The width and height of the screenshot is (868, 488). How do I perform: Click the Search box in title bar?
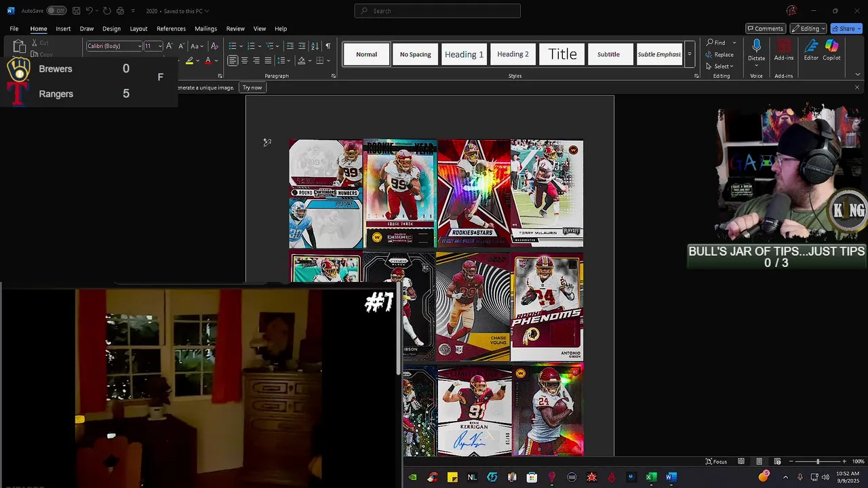click(x=437, y=11)
